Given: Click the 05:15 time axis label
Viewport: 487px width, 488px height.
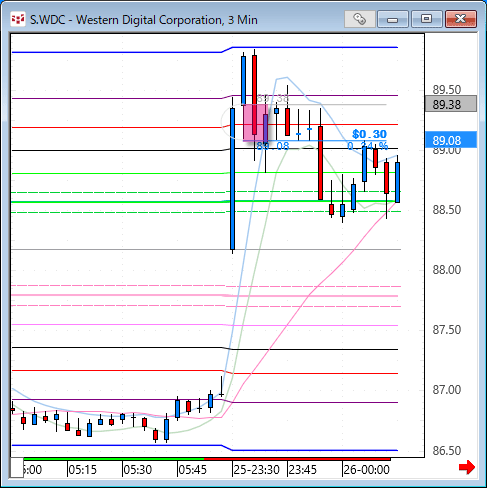Looking at the screenshot, I should 82,470.
